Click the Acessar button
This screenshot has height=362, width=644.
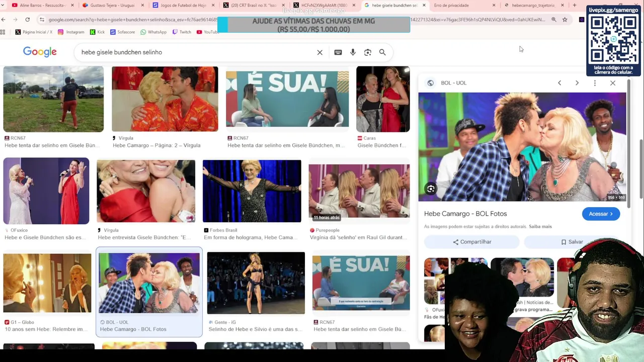tap(601, 214)
